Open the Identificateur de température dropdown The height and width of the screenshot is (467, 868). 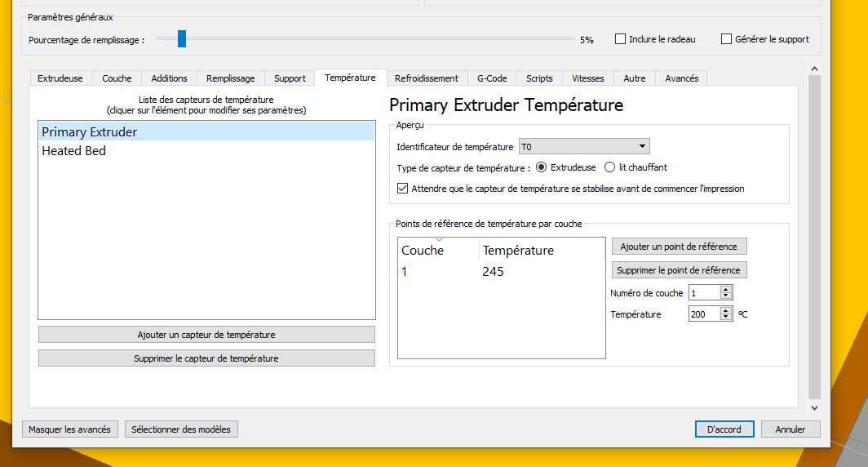click(584, 147)
